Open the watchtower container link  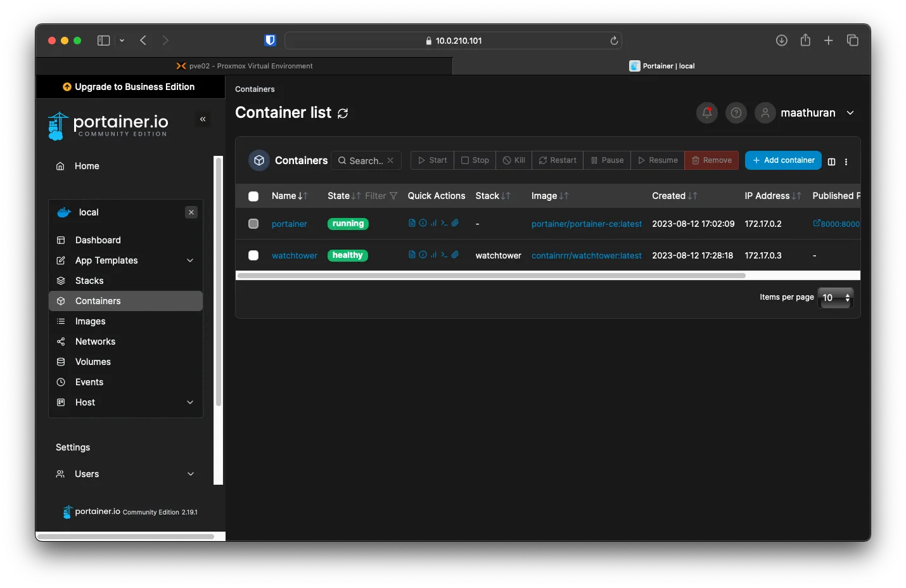tap(295, 255)
